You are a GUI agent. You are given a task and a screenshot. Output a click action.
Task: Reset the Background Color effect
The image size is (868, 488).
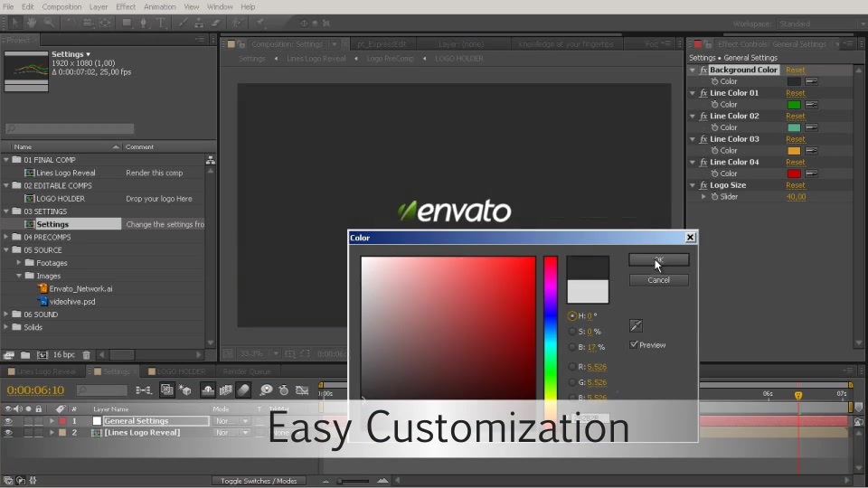(x=796, y=70)
